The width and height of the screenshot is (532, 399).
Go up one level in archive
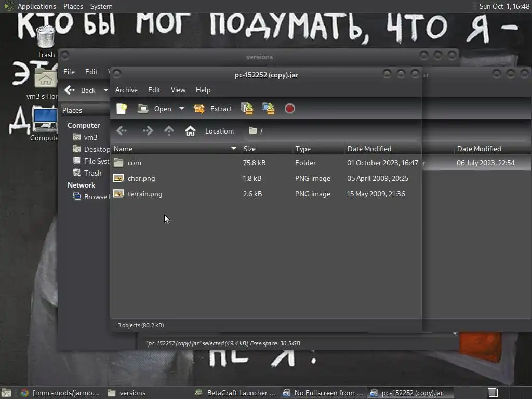[x=169, y=130]
